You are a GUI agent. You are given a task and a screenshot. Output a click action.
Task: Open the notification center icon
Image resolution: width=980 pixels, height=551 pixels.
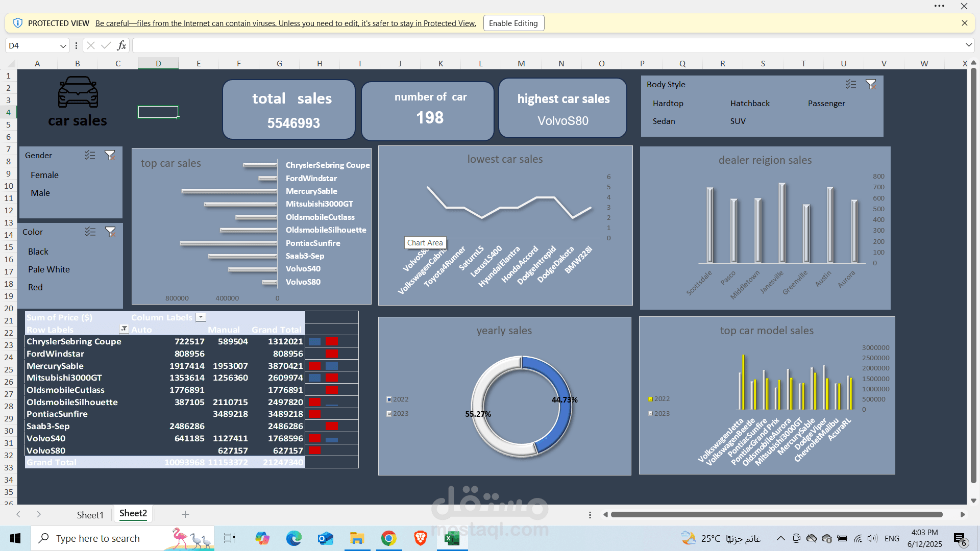point(960,539)
